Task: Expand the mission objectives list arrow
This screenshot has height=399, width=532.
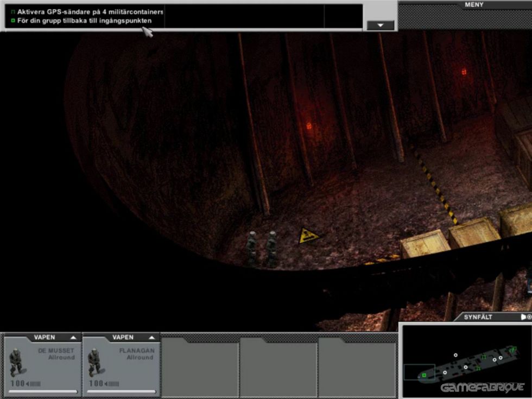Action: [x=381, y=25]
